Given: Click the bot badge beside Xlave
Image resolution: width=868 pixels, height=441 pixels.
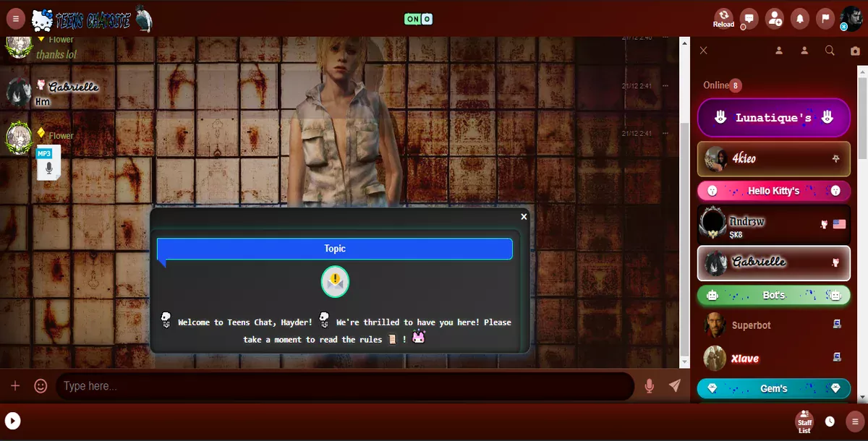Looking at the screenshot, I should pyautogui.click(x=837, y=357).
